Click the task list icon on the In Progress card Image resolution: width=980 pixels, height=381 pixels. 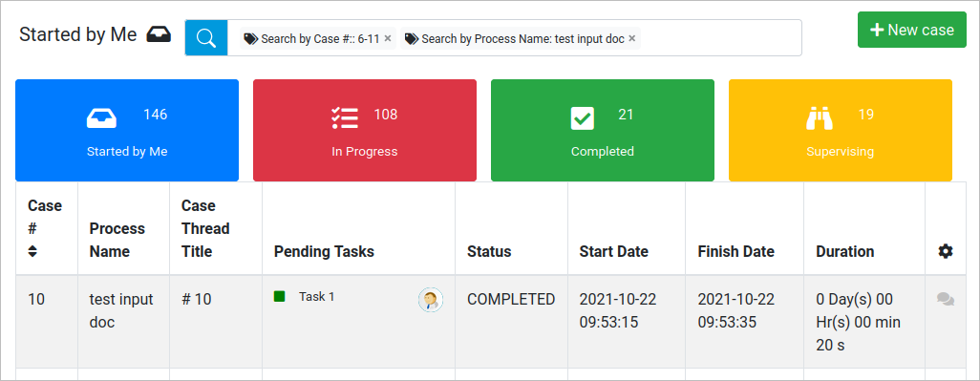point(345,118)
